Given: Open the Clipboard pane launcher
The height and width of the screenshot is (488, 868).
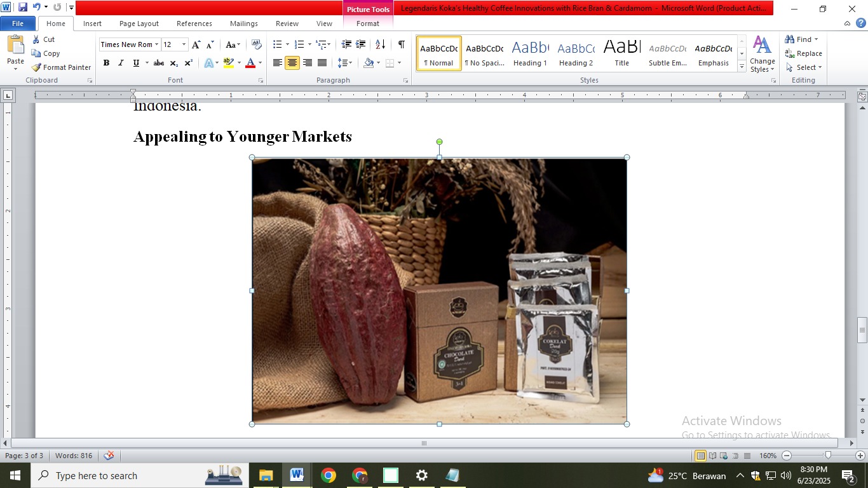Looking at the screenshot, I should (x=90, y=81).
